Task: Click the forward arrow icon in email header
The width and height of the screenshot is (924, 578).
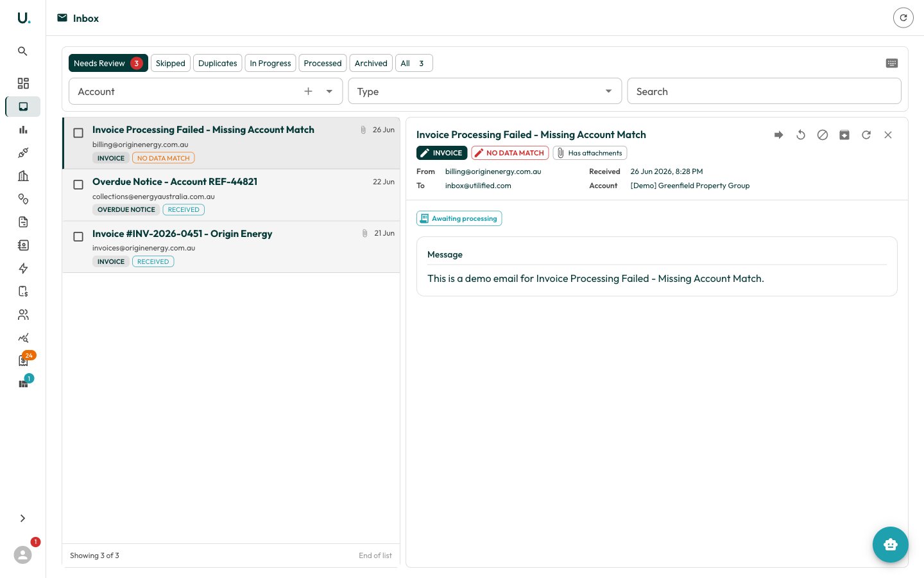Action: (779, 135)
